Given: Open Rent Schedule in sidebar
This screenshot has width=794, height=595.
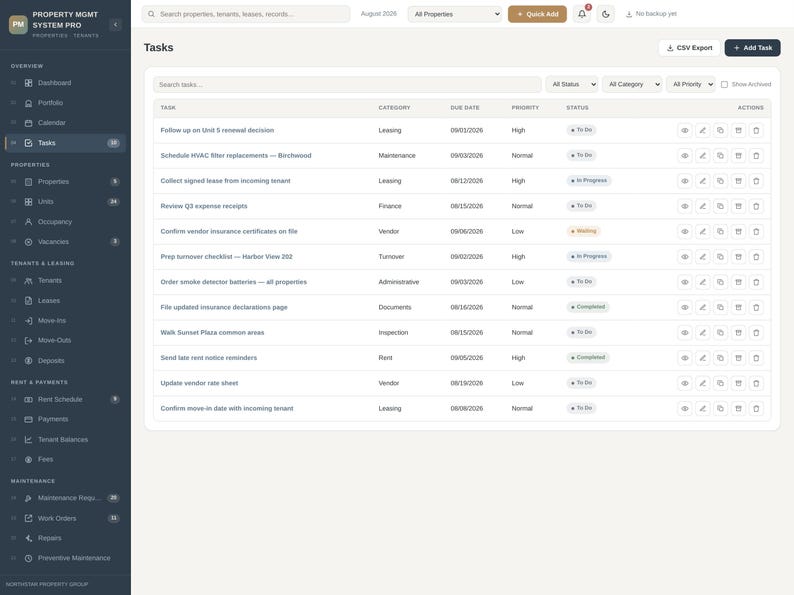Looking at the screenshot, I should coord(65,400).
